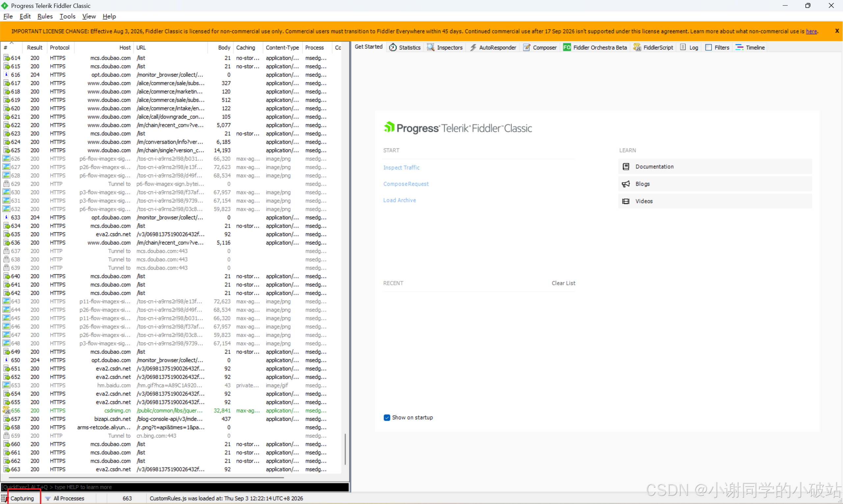Select the info icon of session 633
This screenshot has width=843, height=504.
pyautogui.click(x=7, y=217)
